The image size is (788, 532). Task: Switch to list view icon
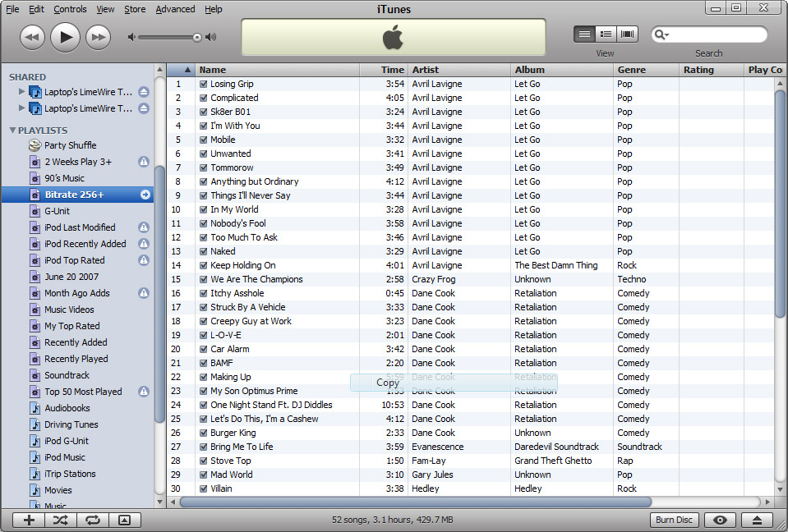coord(584,34)
